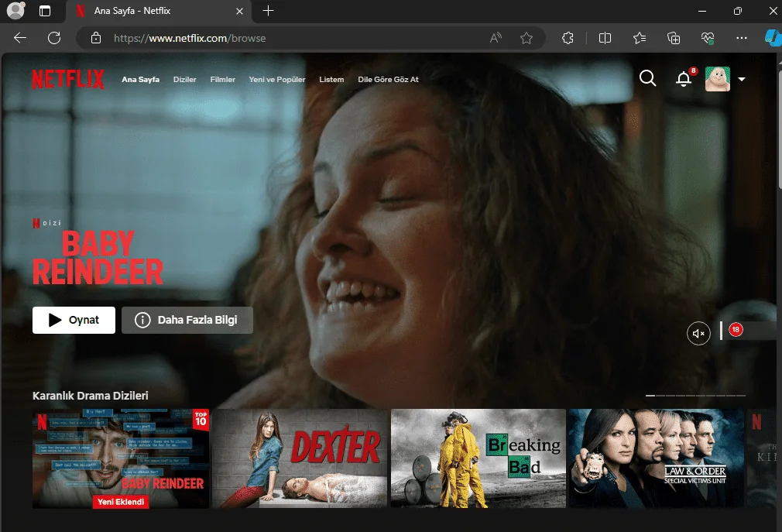This screenshot has width=782, height=532.
Task: Go to Ana Sayfa tab
Action: point(141,79)
